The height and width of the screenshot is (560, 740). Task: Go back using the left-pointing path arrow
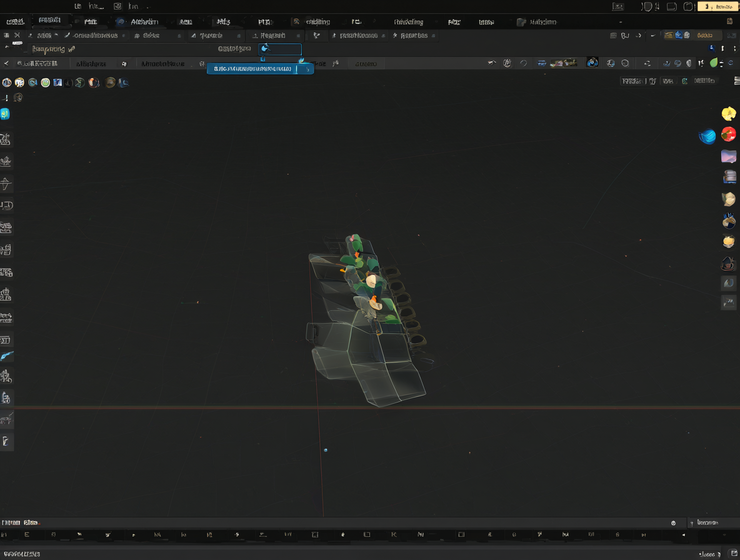tap(6, 63)
